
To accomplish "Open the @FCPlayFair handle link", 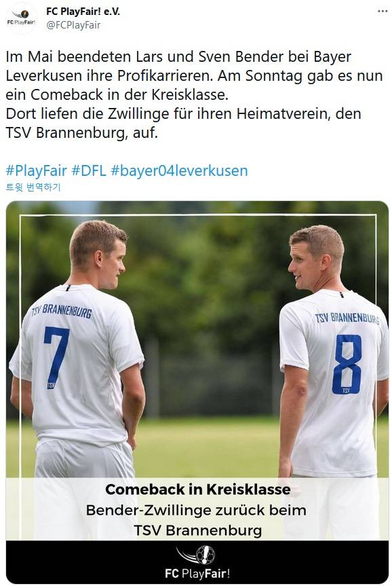I will click(73, 25).
